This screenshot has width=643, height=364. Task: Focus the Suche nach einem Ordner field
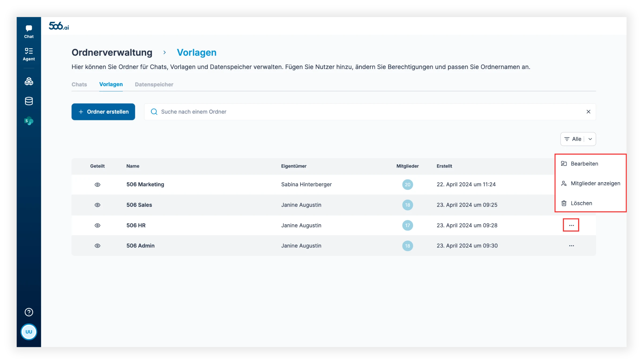pyautogui.click(x=370, y=112)
